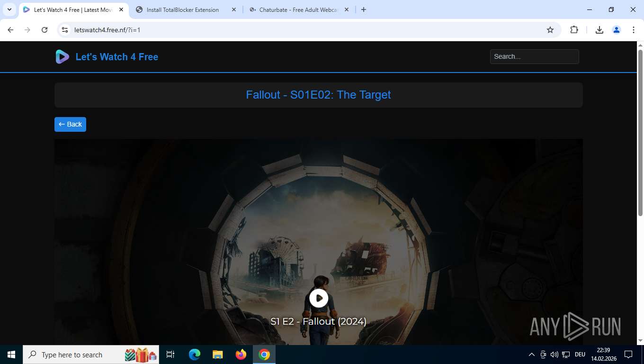Launch Microsoft Edge from taskbar
The height and width of the screenshot is (364, 644).
coord(195,355)
